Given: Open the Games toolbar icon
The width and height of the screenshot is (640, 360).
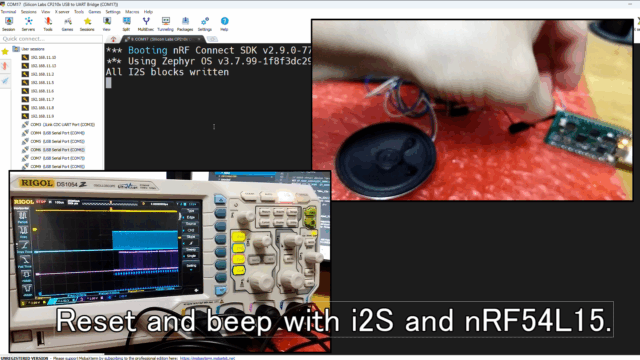Looking at the screenshot, I should pyautogui.click(x=67, y=24).
